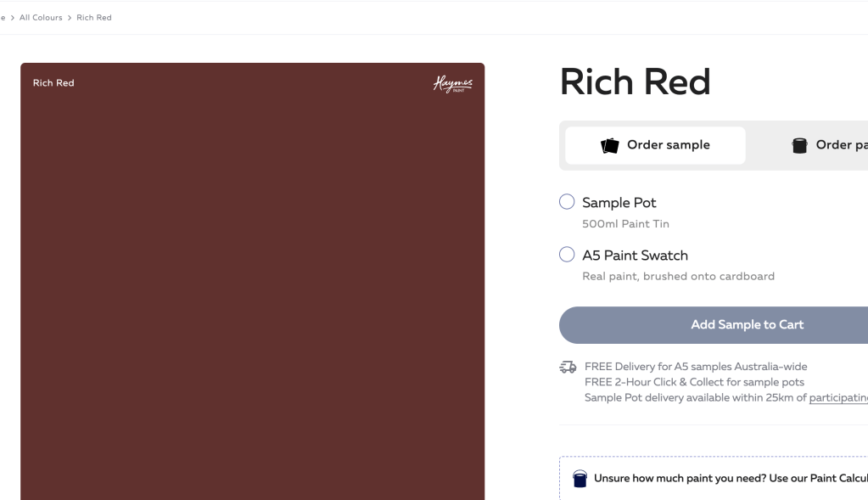Follow the participating stores link

(x=838, y=398)
